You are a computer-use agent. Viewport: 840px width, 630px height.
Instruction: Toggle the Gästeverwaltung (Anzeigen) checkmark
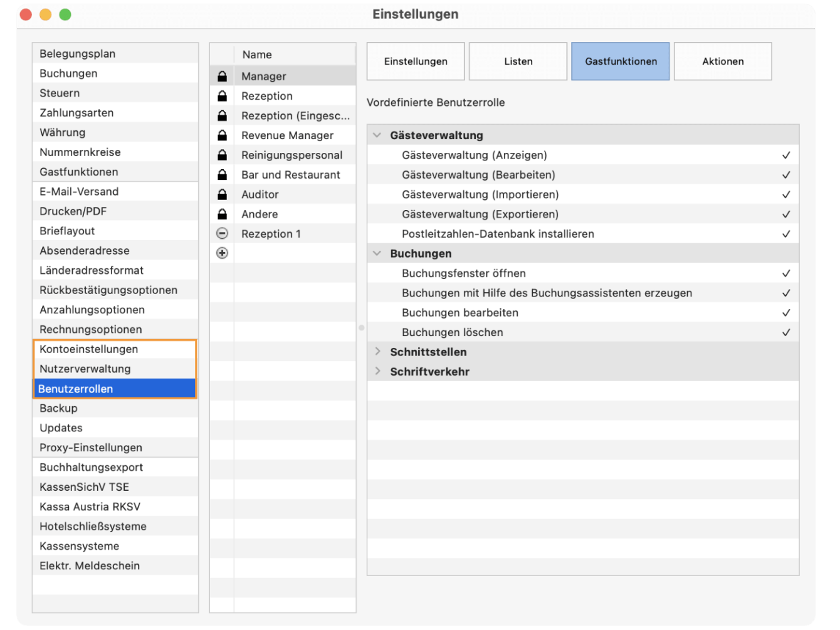point(786,155)
